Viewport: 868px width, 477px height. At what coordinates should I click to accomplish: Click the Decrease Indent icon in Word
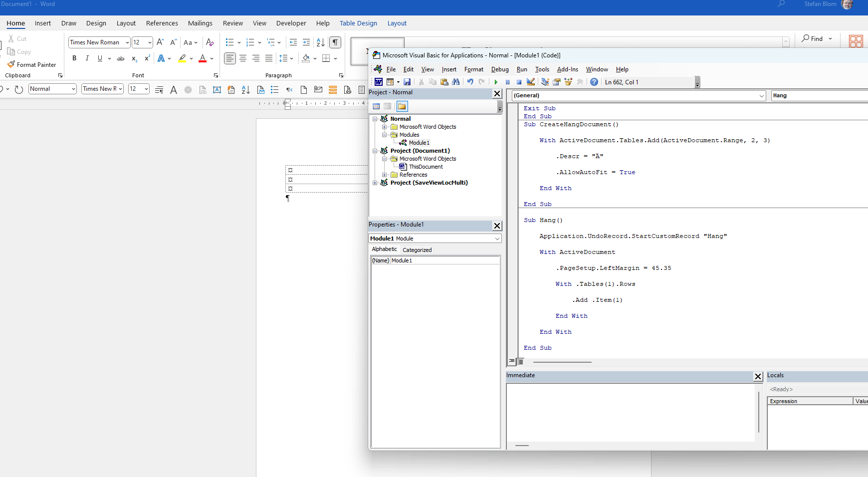coord(293,42)
